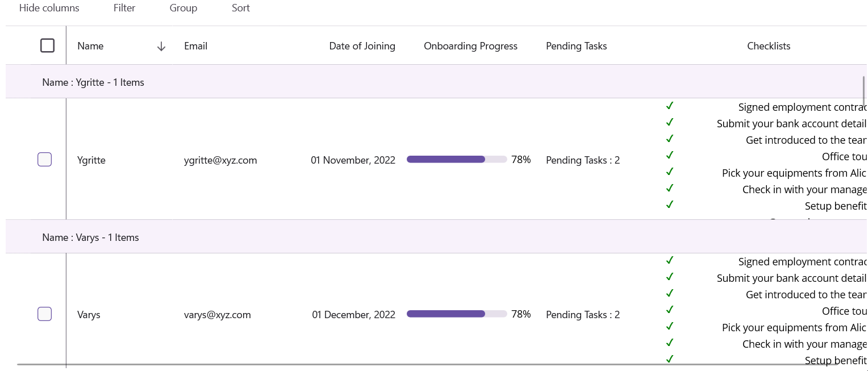Click the Group toolbar option

(x=183, y=8)
